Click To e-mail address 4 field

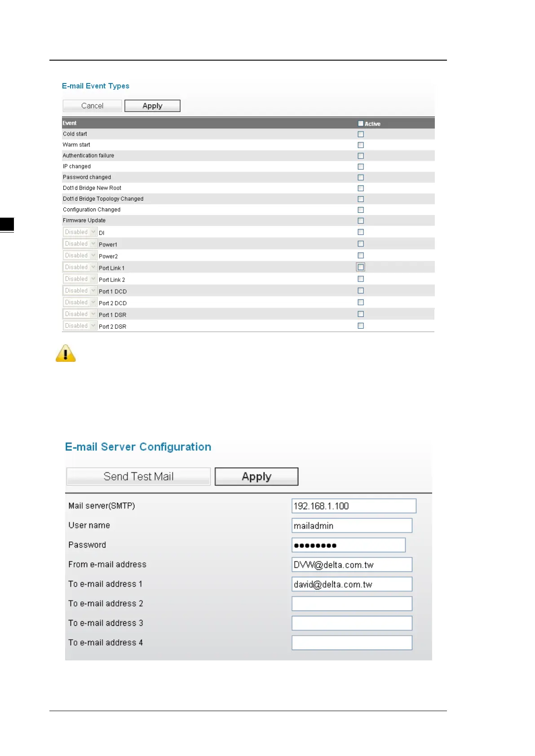(x=352, y=643)
